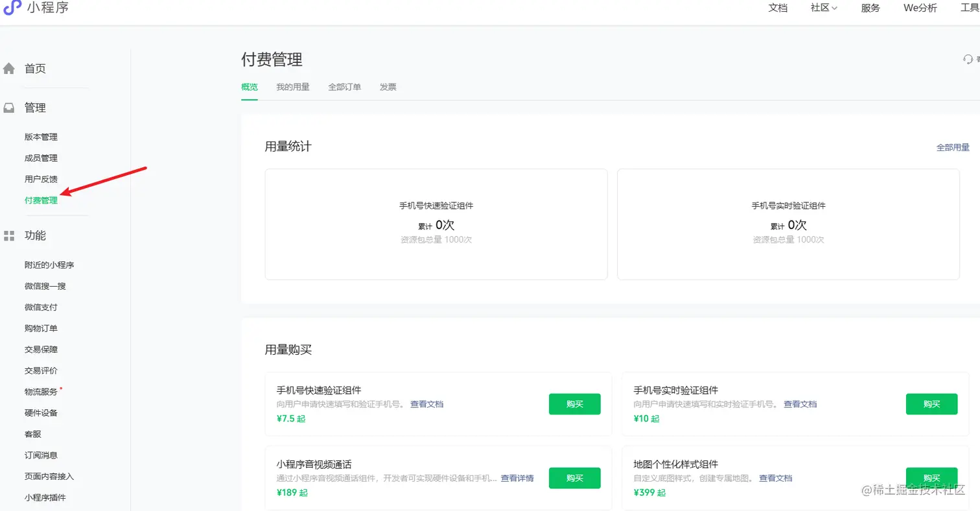This screenshot has height=511, width=980.
Task: Open 查看详情 for 小程序音视频通话
Action: coord(517,478)
